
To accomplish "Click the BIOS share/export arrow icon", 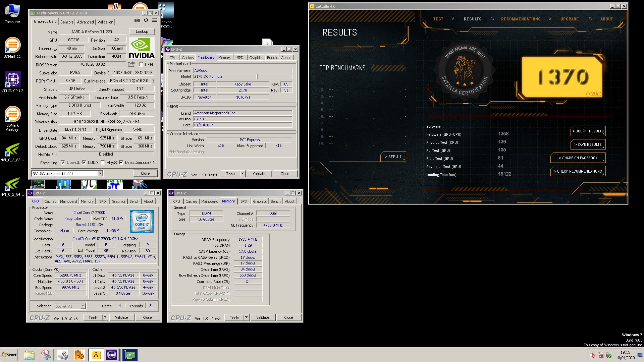I will (131, 64).
